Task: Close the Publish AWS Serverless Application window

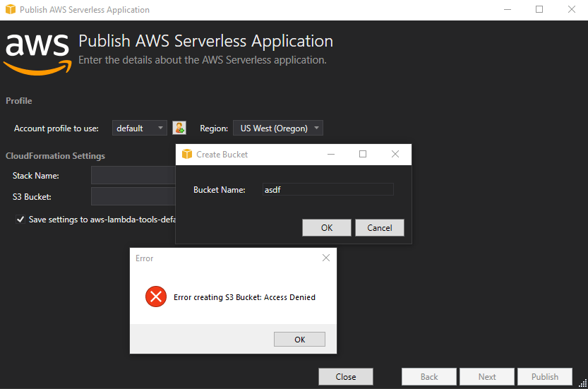Action: 572,9
